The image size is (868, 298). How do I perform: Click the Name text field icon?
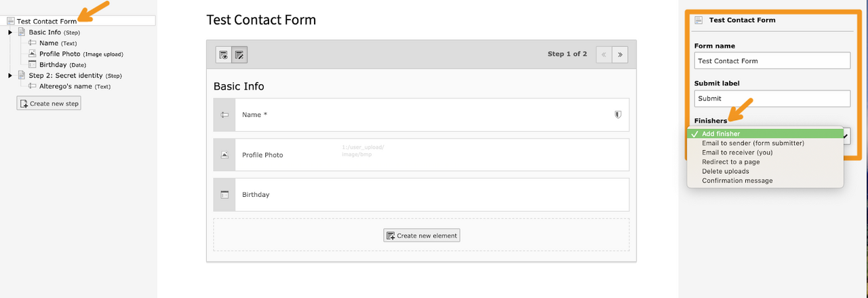[224, 115]
